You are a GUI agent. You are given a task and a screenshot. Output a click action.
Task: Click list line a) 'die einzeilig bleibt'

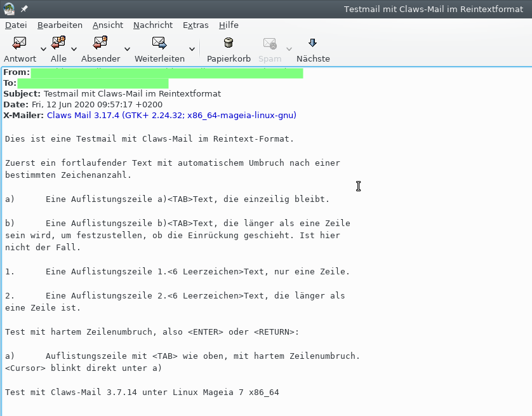coord(167,199)
